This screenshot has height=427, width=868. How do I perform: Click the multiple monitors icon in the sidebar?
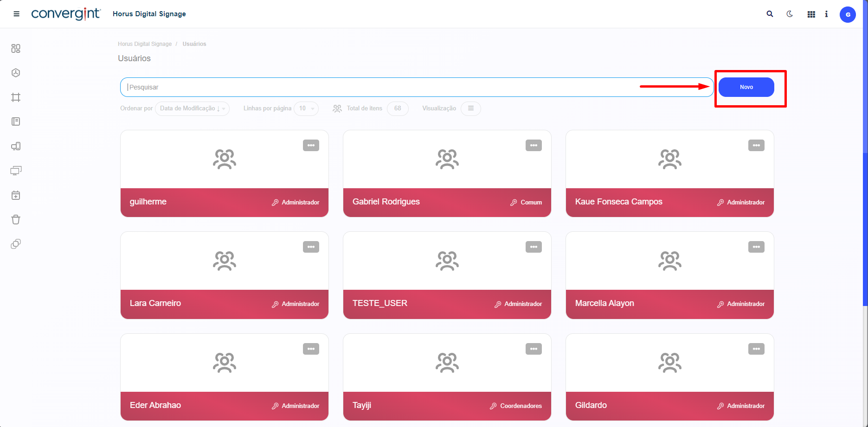[x=16, y=171]
